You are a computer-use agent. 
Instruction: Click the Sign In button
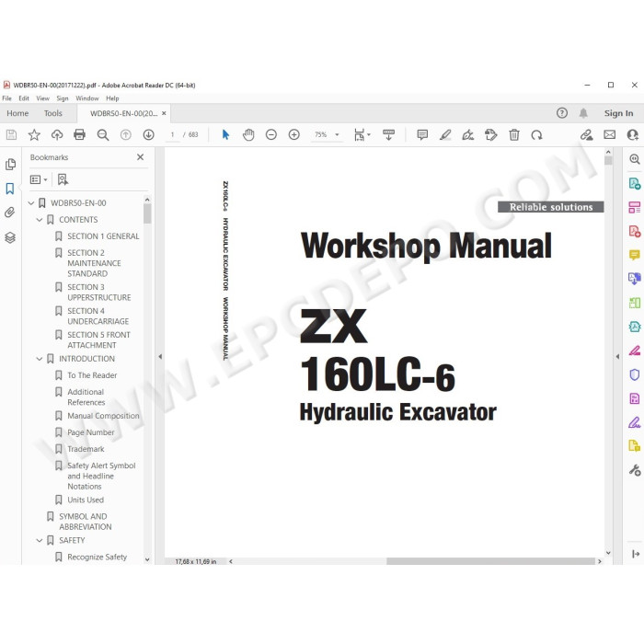click(618, 113)
